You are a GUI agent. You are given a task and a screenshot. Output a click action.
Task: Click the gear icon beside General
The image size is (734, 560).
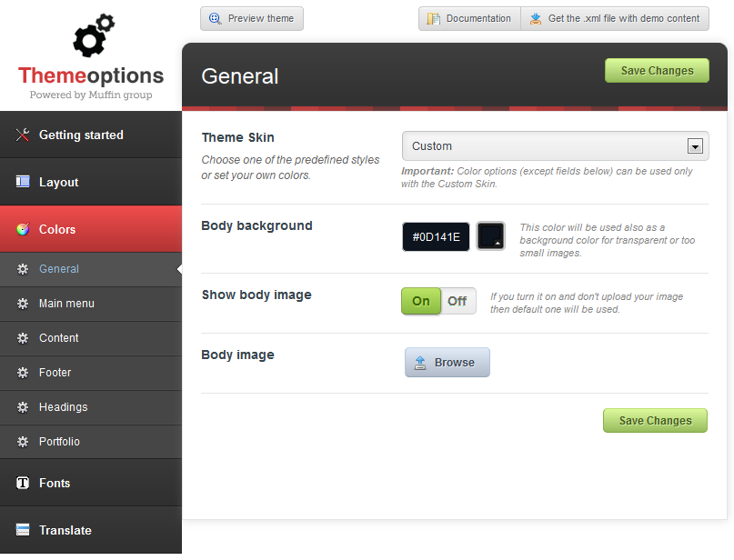[23, 269]
